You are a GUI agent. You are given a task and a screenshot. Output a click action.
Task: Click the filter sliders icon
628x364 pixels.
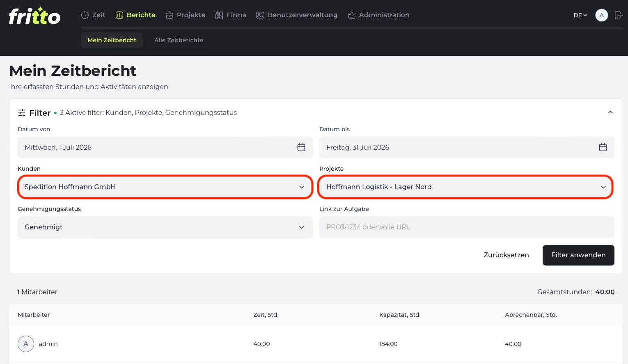[22, 113]
